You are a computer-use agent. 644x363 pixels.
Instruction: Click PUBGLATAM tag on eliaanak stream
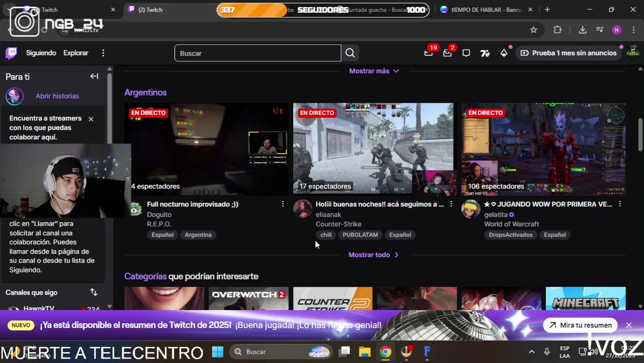(x=360, y=235)
